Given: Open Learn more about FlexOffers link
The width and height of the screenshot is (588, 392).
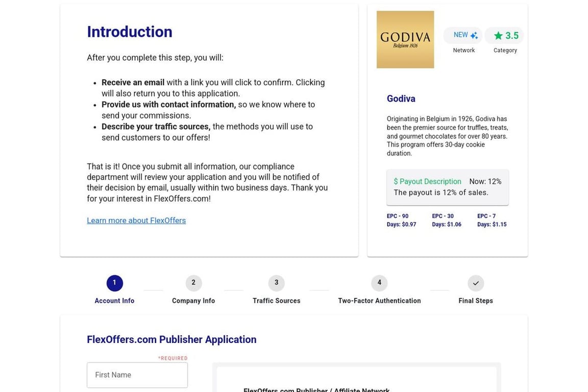Looking at the screenshot, I should pyautogui.click(x=136, y=220).
